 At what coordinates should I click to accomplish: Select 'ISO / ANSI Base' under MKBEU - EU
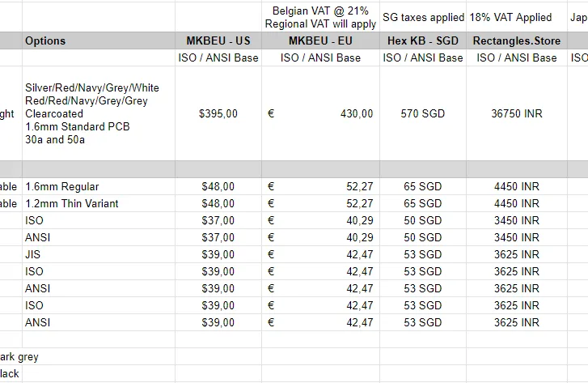(x=320, y=57)
